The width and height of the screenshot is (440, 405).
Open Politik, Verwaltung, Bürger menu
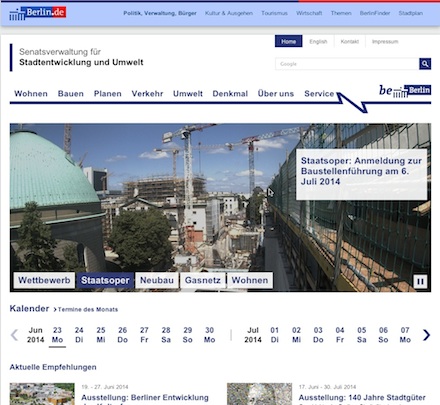[160, 13]
